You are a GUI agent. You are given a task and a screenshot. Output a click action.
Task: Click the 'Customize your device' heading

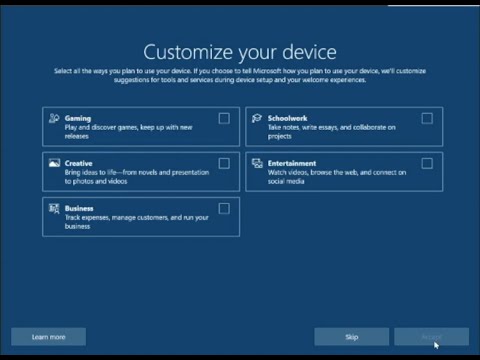[x=240, y=52]
